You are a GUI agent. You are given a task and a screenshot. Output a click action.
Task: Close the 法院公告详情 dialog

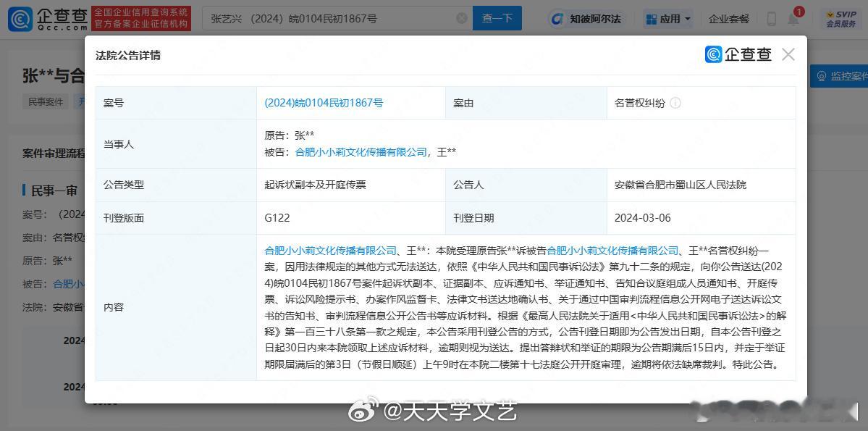pos(788,54)
